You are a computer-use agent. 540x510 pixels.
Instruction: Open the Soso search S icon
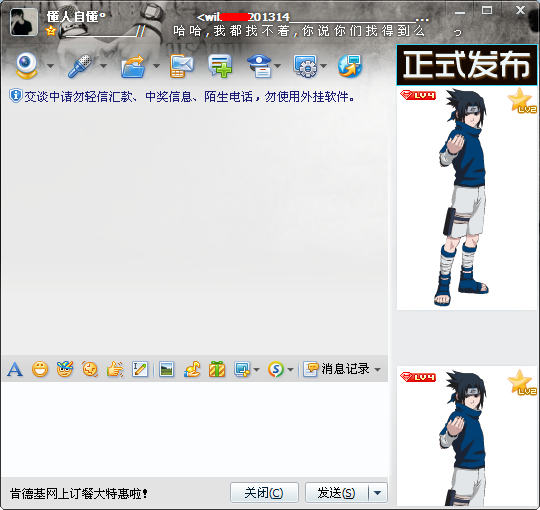click(276, 370)
